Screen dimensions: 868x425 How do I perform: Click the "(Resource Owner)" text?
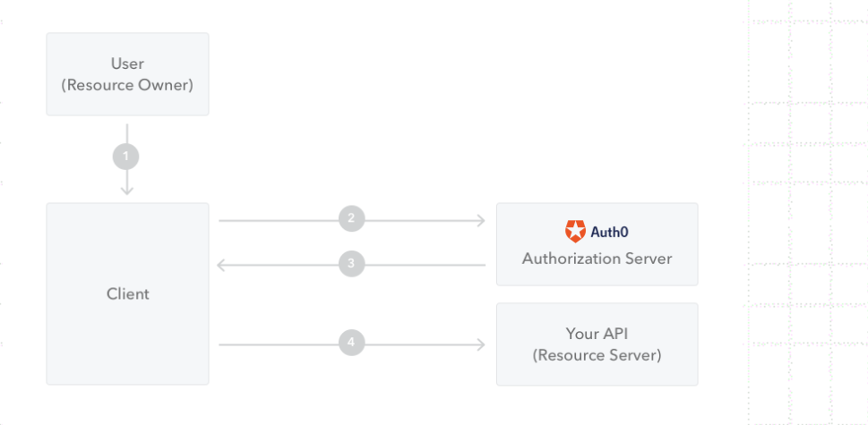click(x=127, y=86)
